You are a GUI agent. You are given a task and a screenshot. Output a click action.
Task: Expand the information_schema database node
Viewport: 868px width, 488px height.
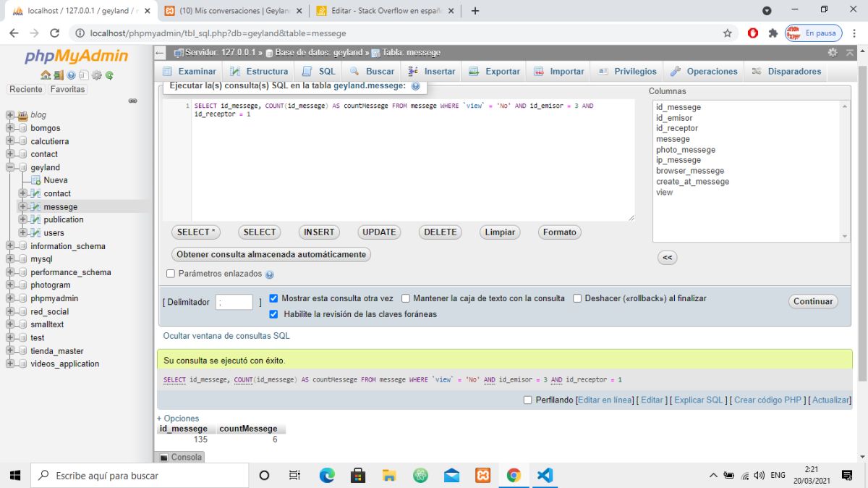point(10,246)
